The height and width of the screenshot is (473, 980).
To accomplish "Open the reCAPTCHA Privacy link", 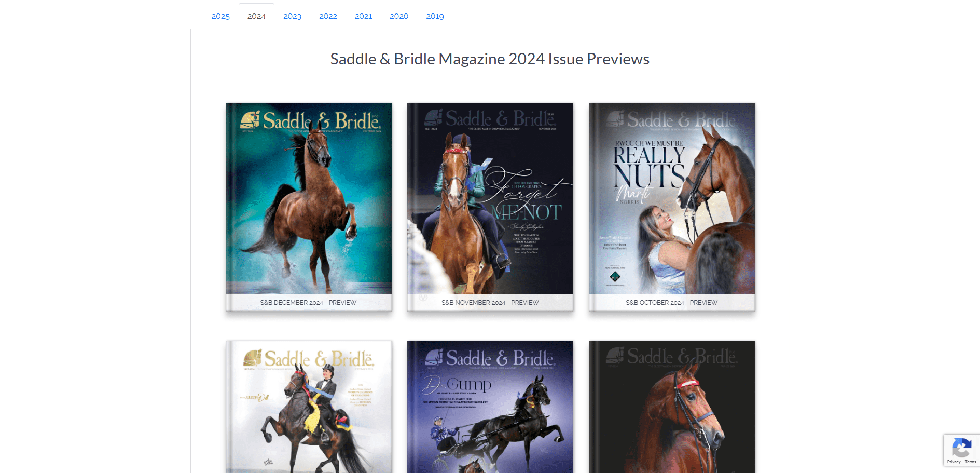I will tap(954, 462).
